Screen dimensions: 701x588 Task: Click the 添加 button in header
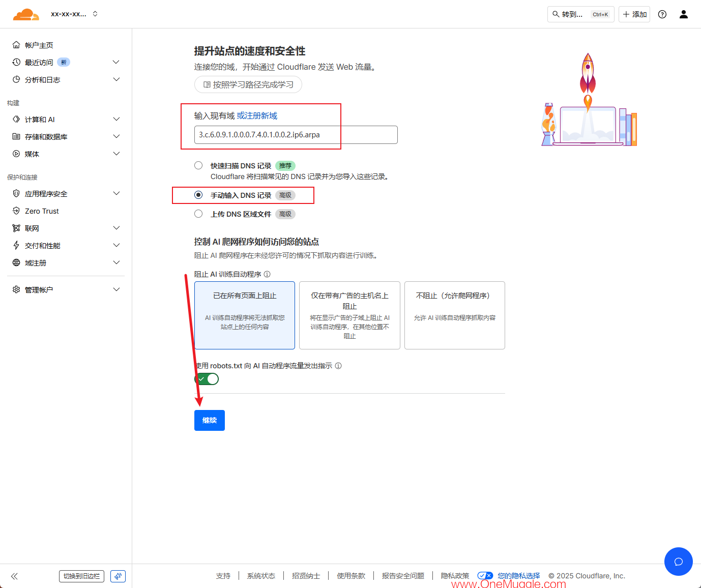coord(634,14)
